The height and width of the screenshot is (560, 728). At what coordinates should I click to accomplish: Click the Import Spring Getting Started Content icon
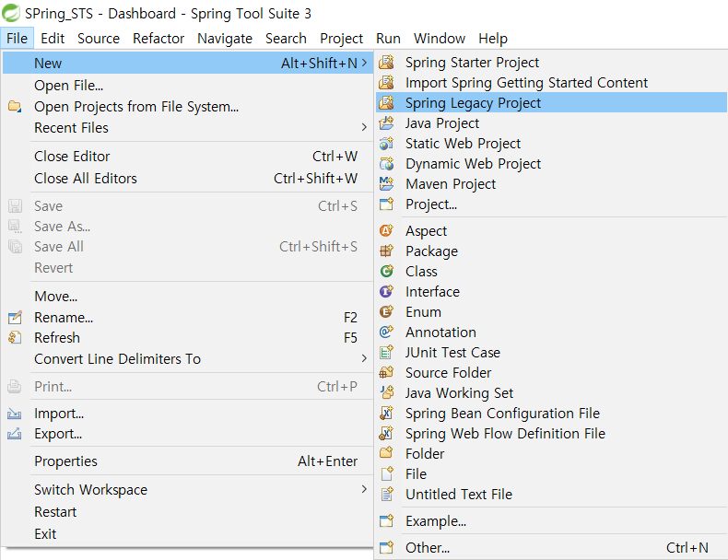tap(386, 83)
